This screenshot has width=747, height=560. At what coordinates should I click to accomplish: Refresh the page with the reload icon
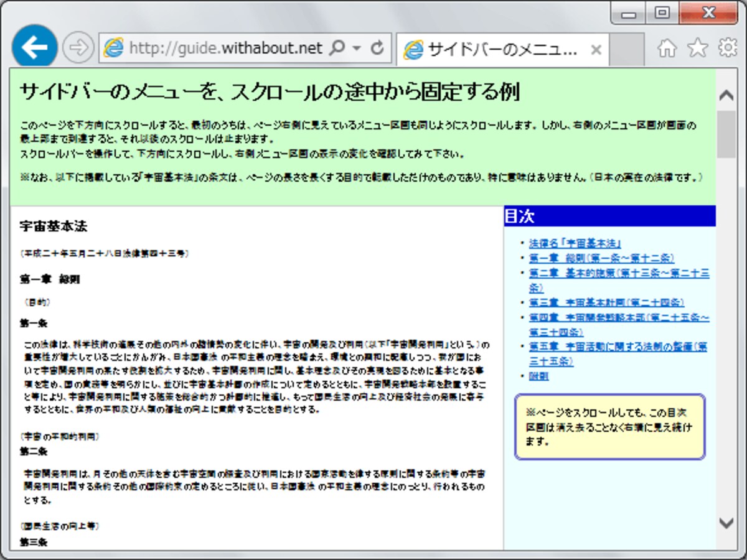pyautogui.click(x=377, y=48)
